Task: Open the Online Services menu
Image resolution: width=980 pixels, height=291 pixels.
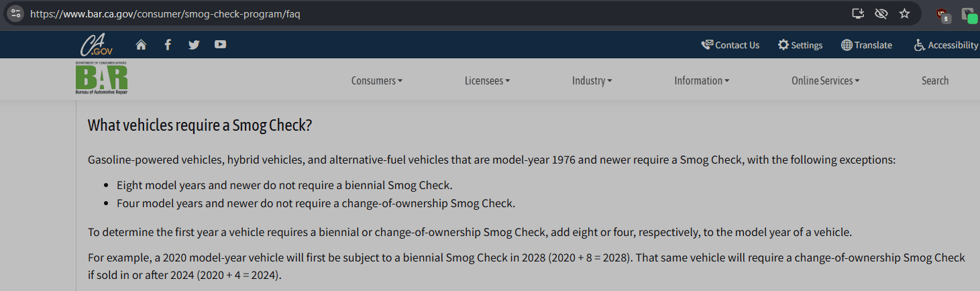Action: coord(825,80)
